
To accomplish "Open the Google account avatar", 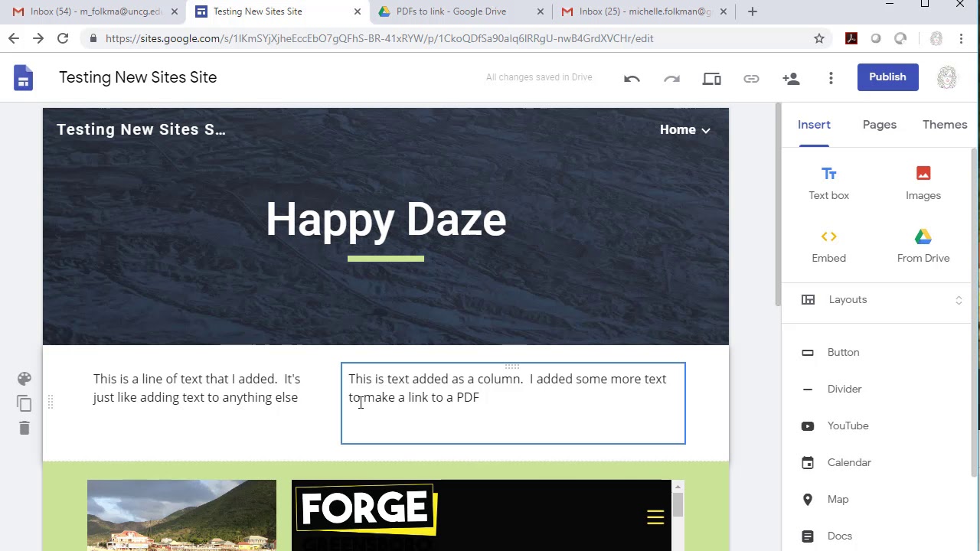I will click(947, 77).
